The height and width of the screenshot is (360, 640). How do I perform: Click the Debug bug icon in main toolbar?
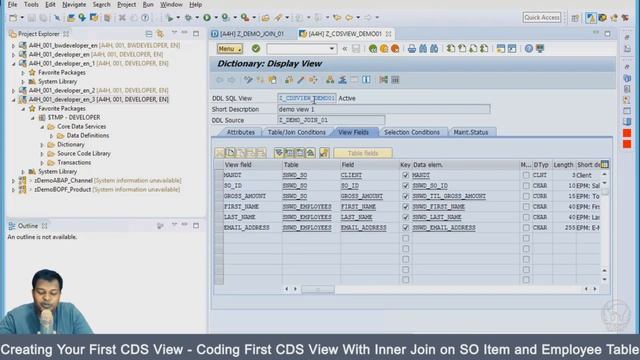pos(188,18)
